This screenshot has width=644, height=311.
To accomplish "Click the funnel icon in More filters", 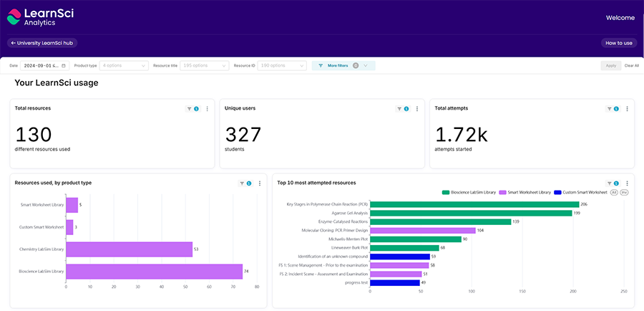I will tap(321, 65).
